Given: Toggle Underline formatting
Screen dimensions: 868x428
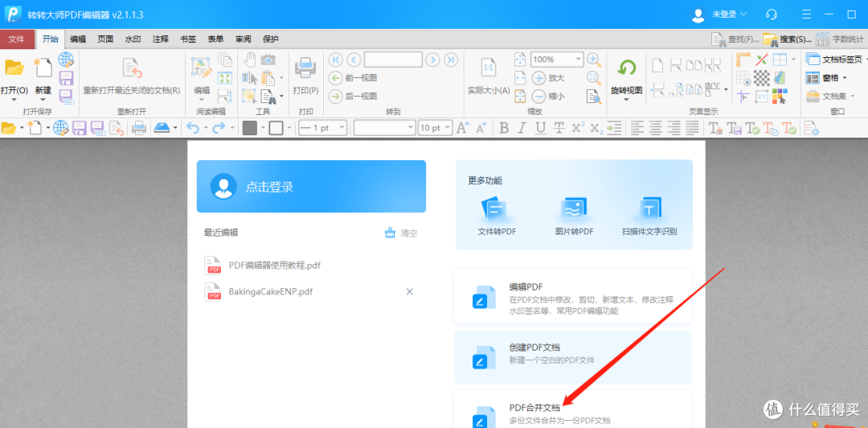Looking at the screenshot, I should click(x=540, y=128).
